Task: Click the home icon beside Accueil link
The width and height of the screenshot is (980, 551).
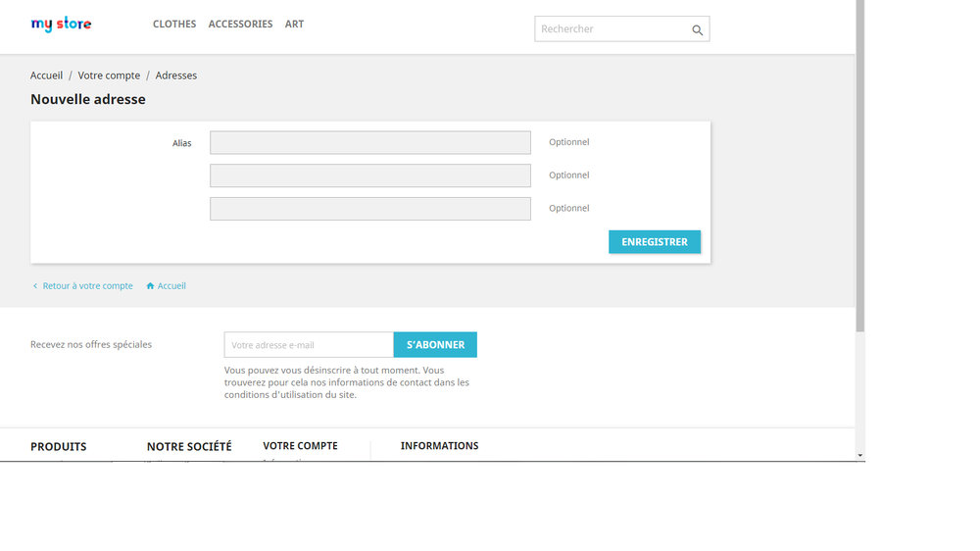Action: coord(150,286)
